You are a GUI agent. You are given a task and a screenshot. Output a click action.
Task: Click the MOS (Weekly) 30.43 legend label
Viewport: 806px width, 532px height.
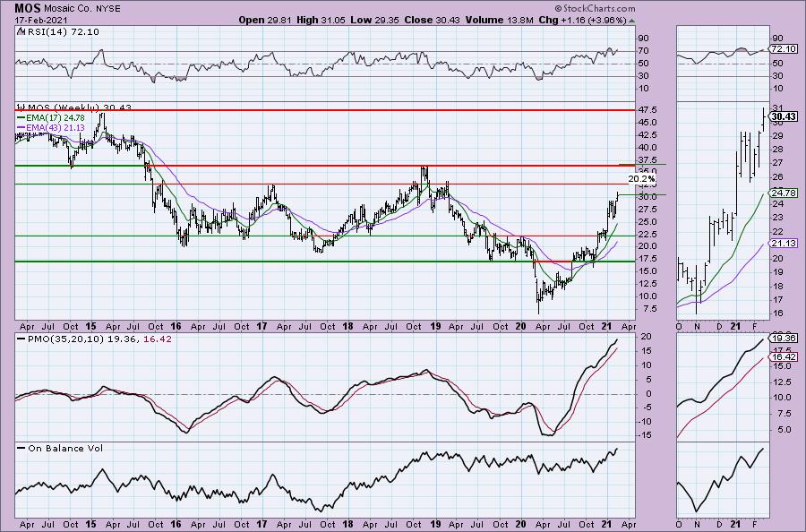79,107
